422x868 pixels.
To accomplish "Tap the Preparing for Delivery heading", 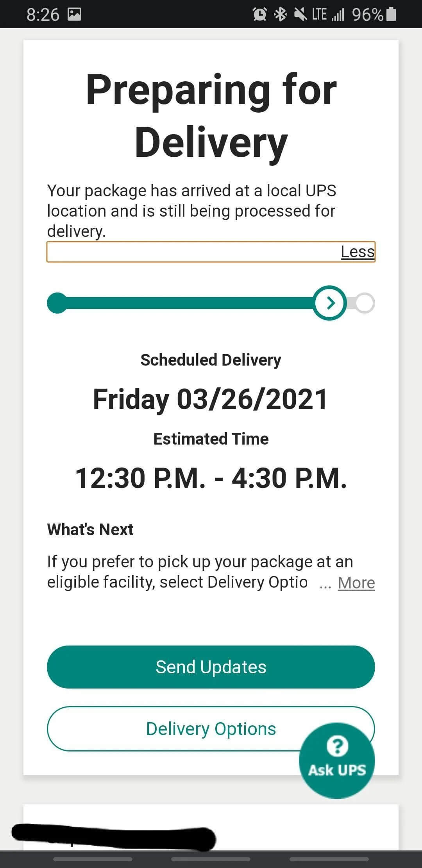I will 211,116.
